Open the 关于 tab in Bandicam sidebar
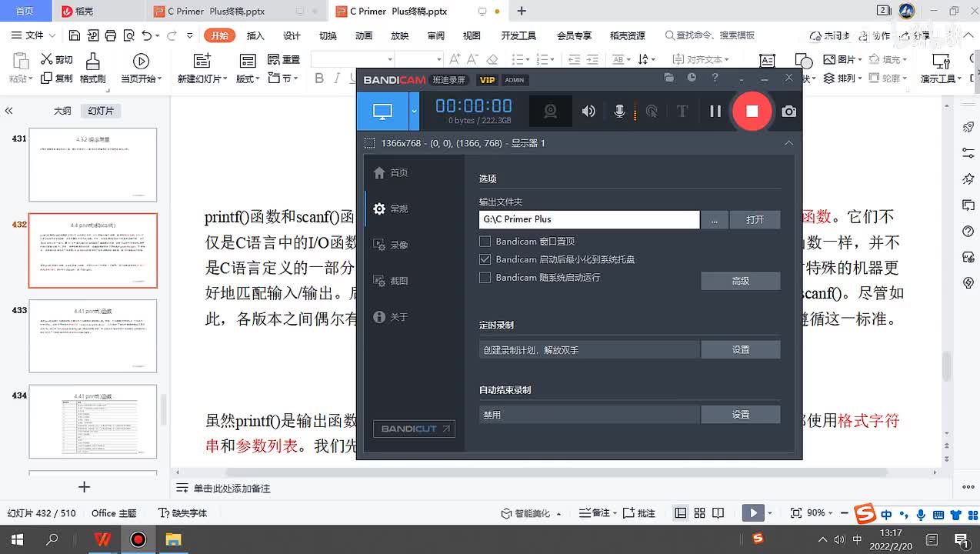 click(390, 317)
